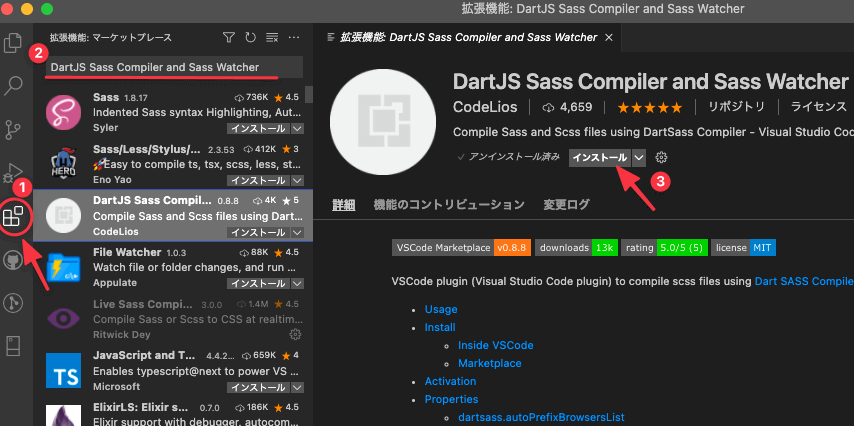Screen dimensions: 854x426
Task: Click the large DartJS extension logo
Action: click(x=383, y=122)
